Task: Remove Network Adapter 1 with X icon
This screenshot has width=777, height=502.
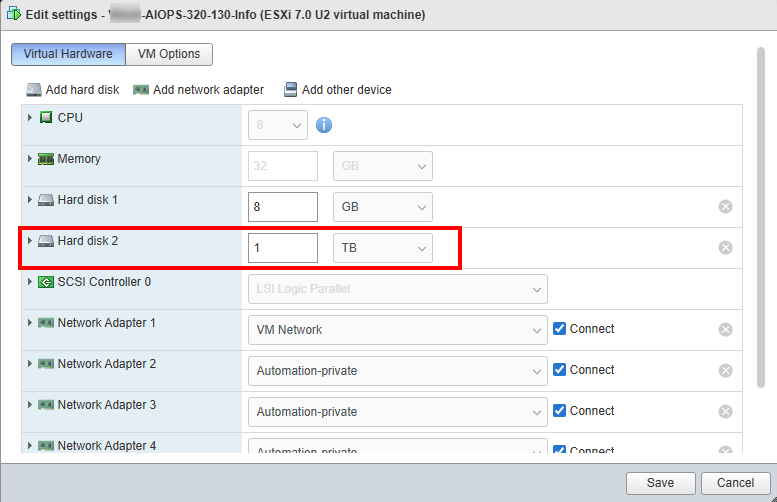Action: (725, 330)
